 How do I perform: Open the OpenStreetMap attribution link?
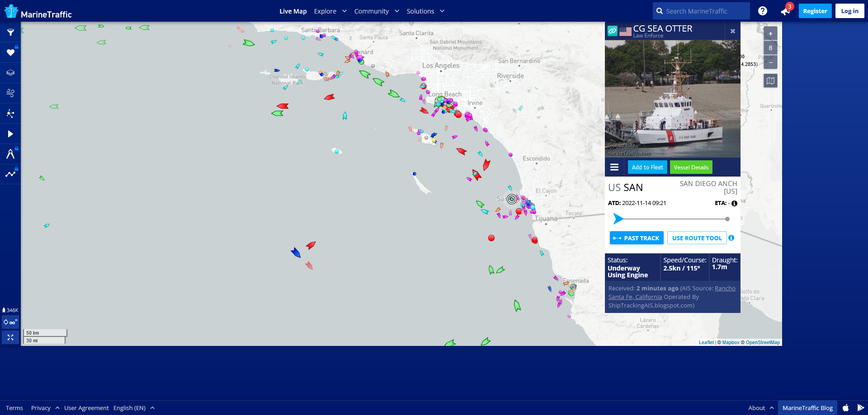[x=763, y=342]
